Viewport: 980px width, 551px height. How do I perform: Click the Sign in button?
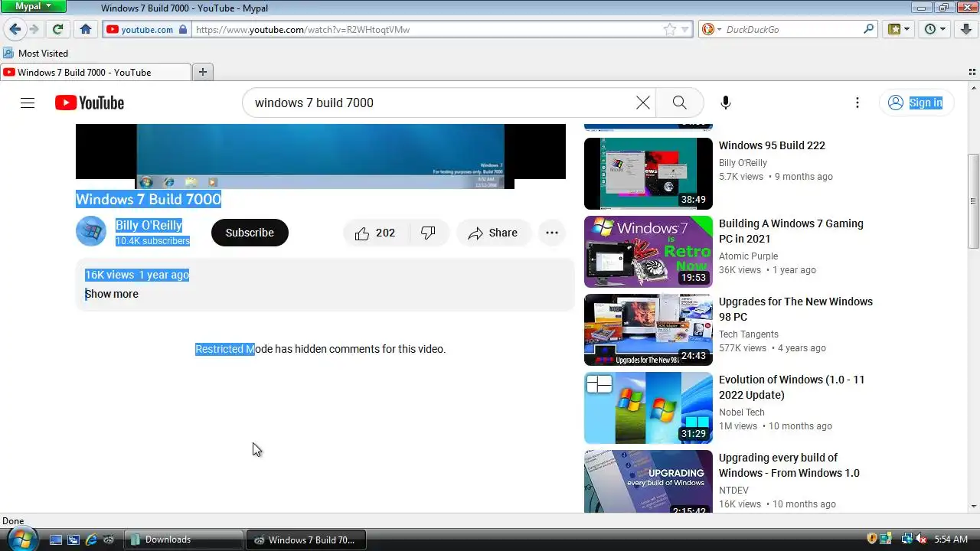pos(916,103)
